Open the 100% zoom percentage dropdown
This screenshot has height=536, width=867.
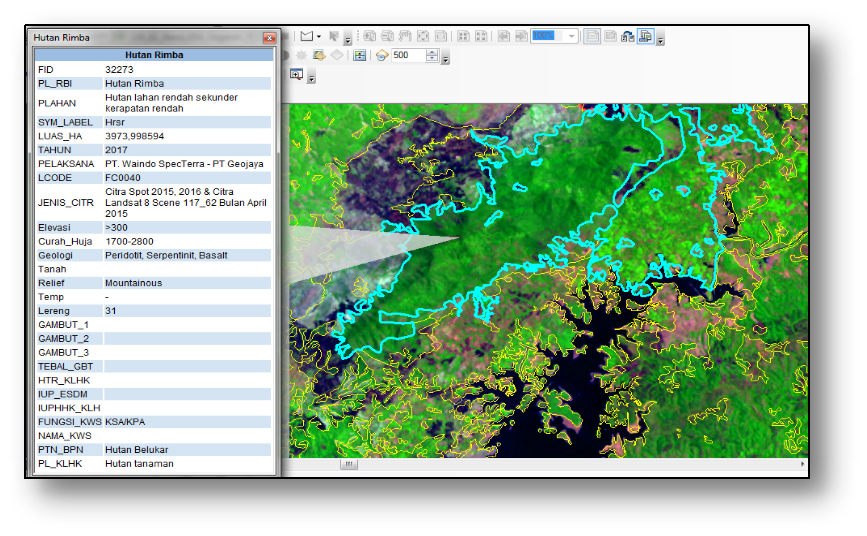572,36
